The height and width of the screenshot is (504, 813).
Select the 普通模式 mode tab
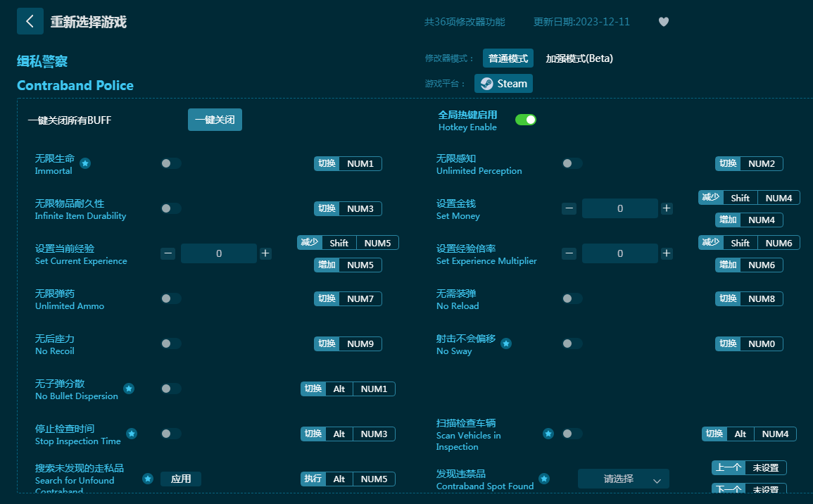point(508,58)
